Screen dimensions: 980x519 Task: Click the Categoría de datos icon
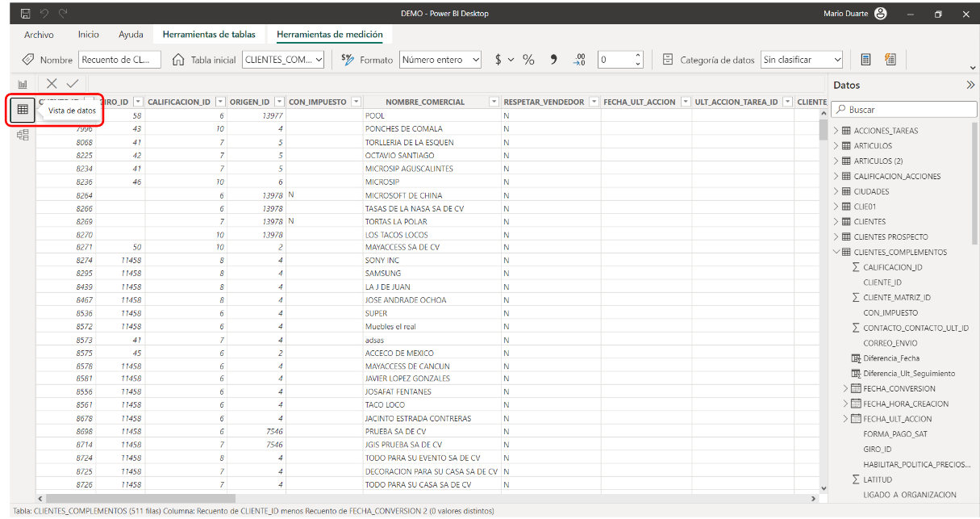(x=668, y=60)
